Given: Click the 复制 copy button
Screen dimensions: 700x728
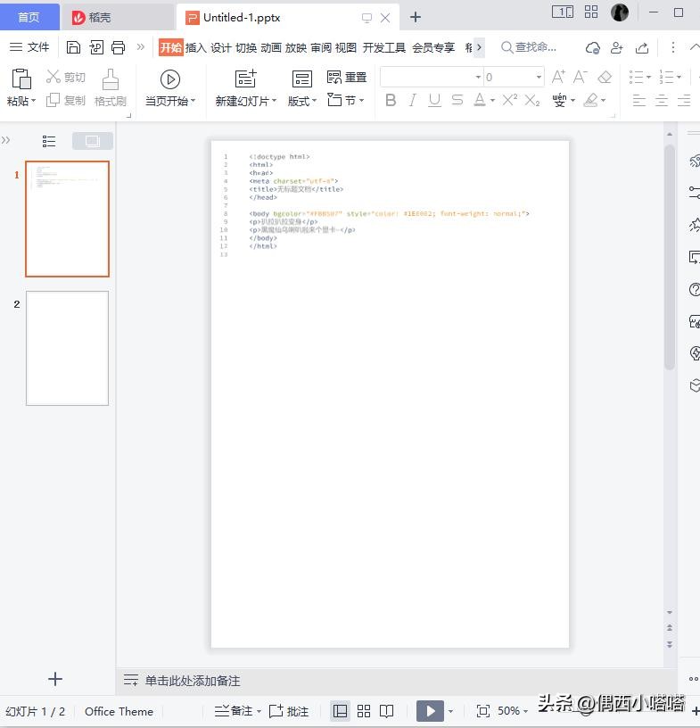Looking at the screenshot, I should click(66, 100).
